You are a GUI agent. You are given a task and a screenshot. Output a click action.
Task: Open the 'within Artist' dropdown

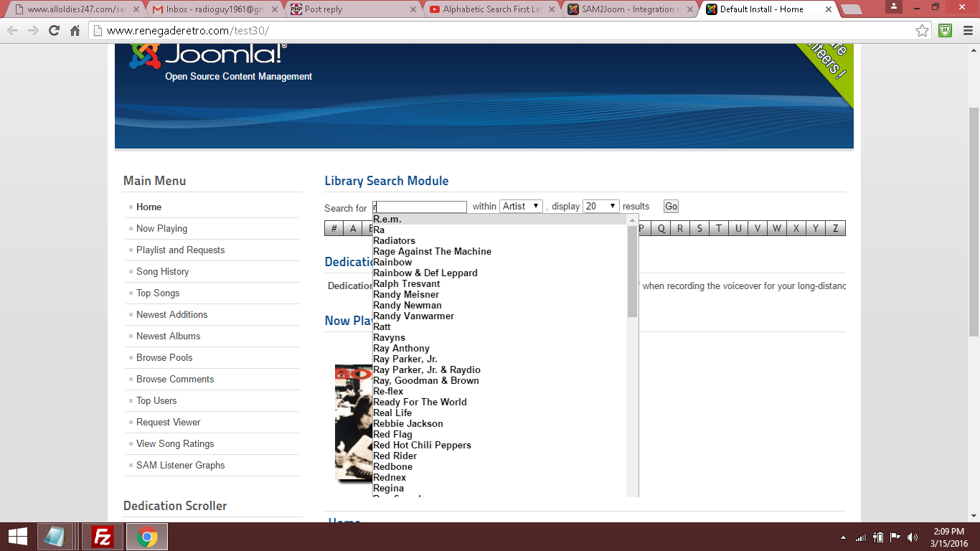click(x=521, y=206)
